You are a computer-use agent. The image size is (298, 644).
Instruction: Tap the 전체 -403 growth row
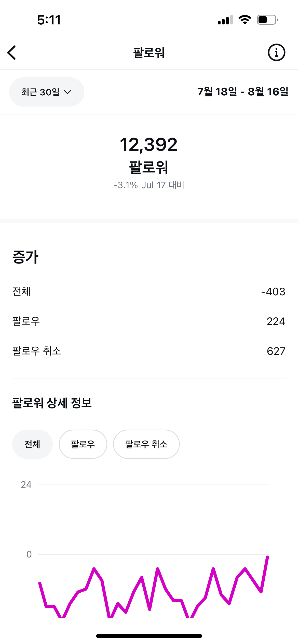[x=149, y=291]
